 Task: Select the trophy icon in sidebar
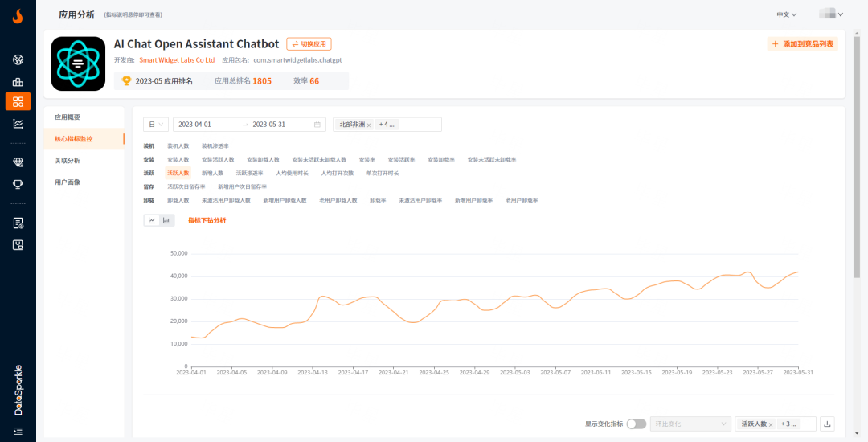pos(18,184)
